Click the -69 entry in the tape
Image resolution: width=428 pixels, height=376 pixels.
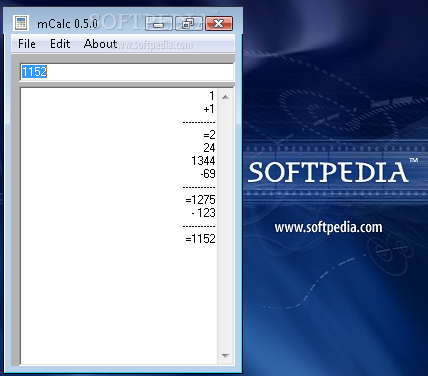208,174
